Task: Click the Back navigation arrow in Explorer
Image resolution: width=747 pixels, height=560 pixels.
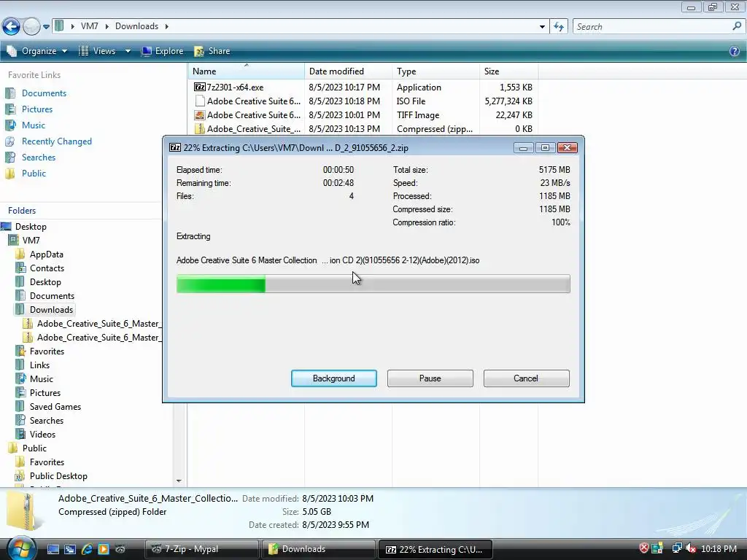Action: tap(12, 26)
